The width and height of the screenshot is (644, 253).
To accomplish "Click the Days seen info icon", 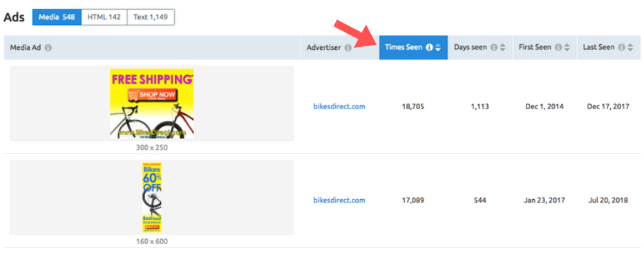I will coord(493,47).
